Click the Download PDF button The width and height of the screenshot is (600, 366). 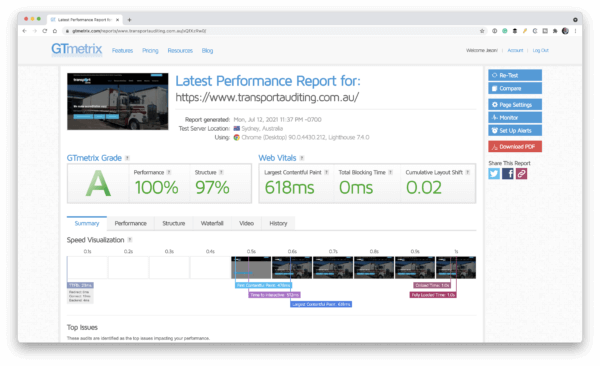515,147
